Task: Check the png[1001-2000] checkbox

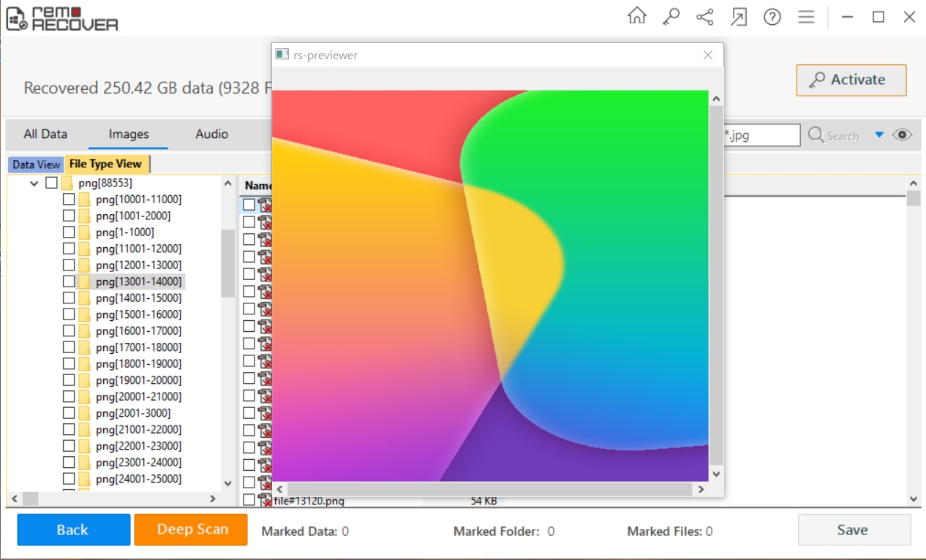Action: pyautogui.click(x=69, y=216)
